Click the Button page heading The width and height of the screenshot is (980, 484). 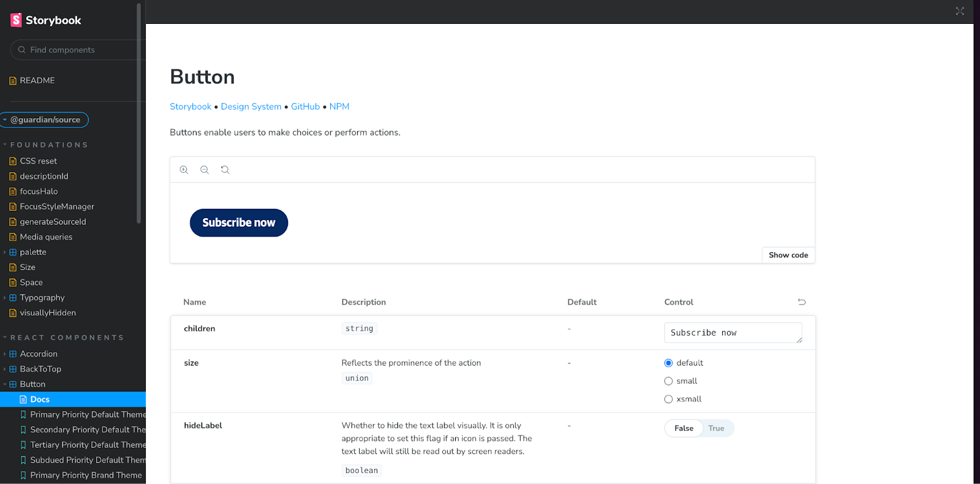click(202, 77)
